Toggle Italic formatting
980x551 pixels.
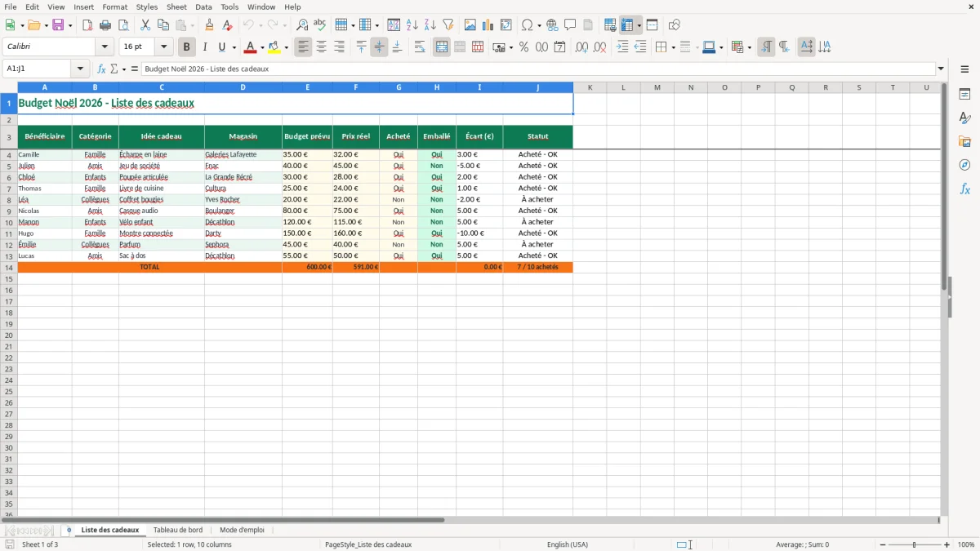pos(205,47)
